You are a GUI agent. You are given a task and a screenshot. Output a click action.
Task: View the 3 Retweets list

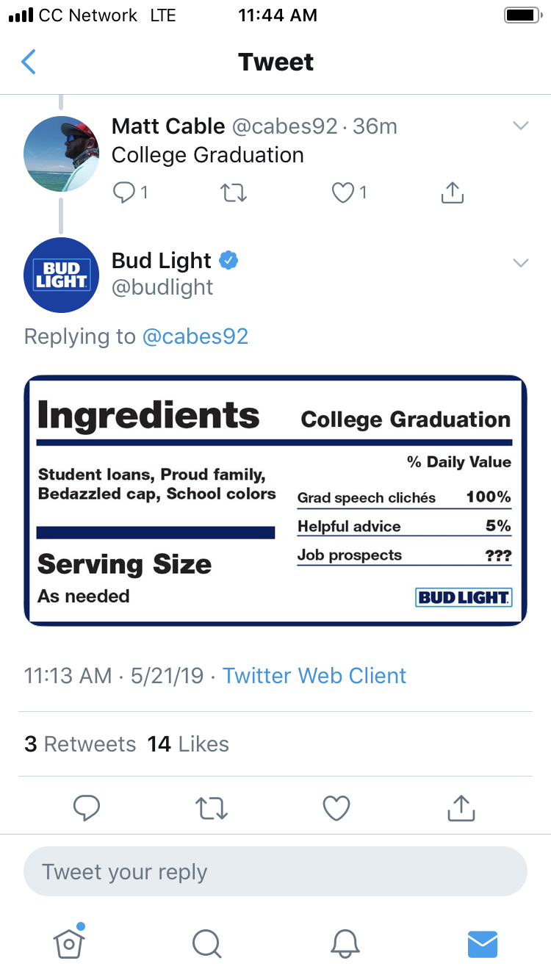[80, 744]
